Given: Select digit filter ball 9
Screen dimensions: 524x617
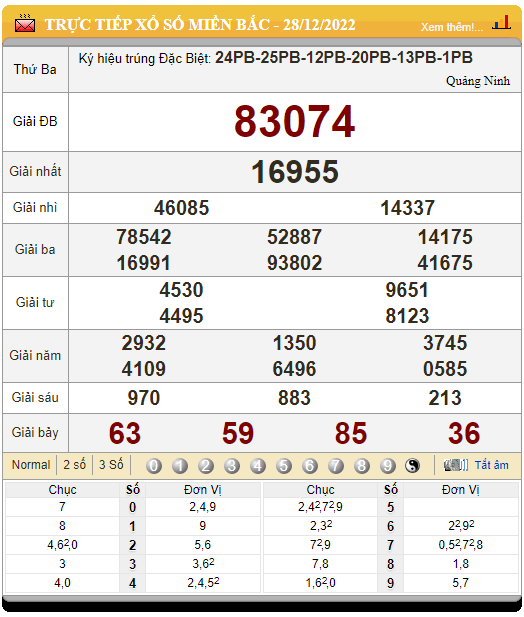Looking at the screenshot, I should click(387, 466).
